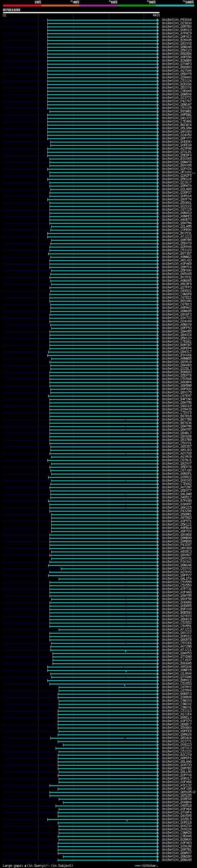The width and height of the screenshot is (197, 868).
Task: Click hit label UniRef100_B9SWB1
Action: point(177,111)
